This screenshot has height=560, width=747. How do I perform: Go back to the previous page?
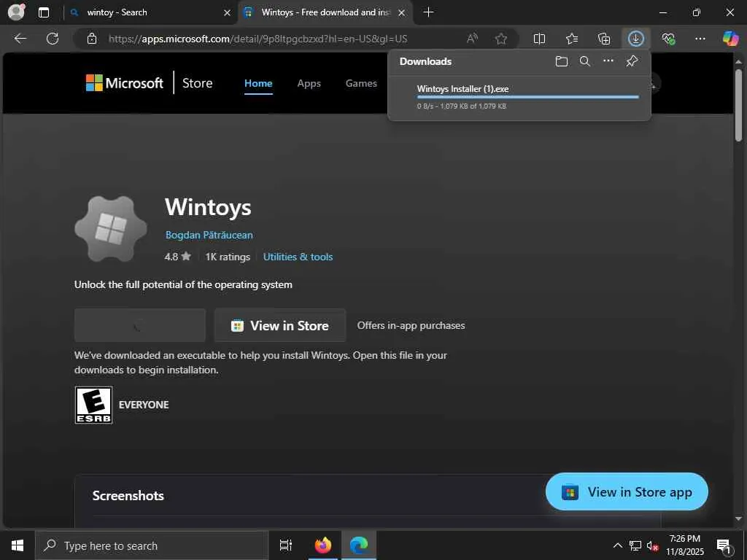(20, 39)
